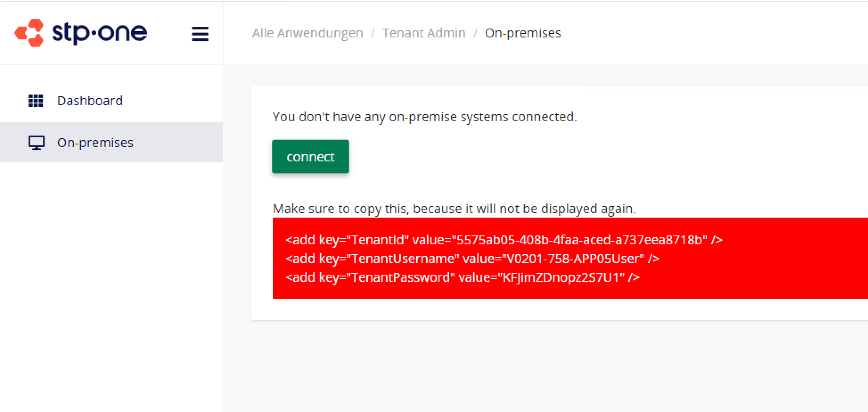Select On-premises in the sidebar
This screenshot has width=868, height=412.
[x=95, y=142]
